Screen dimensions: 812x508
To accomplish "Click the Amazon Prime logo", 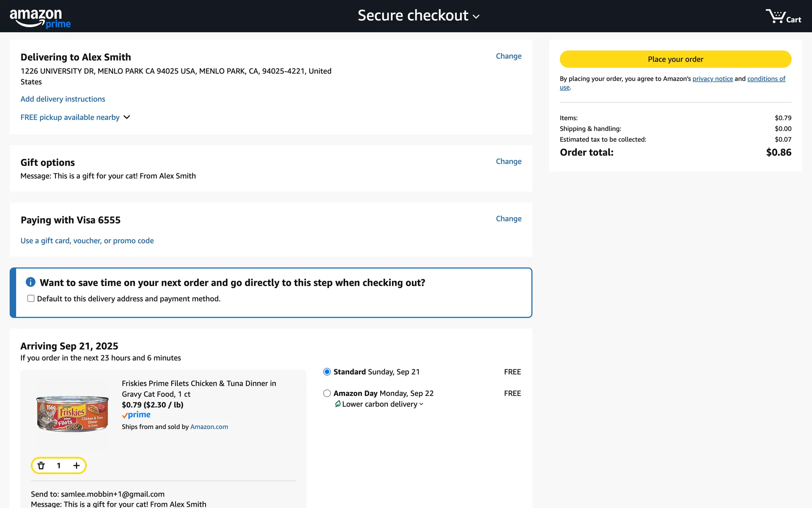I will tap(40, 18).
